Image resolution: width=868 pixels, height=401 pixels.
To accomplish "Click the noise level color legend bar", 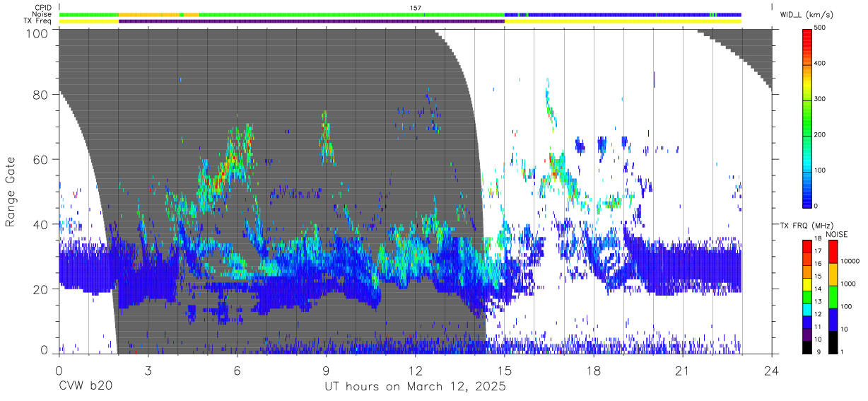I will (832, 296).
